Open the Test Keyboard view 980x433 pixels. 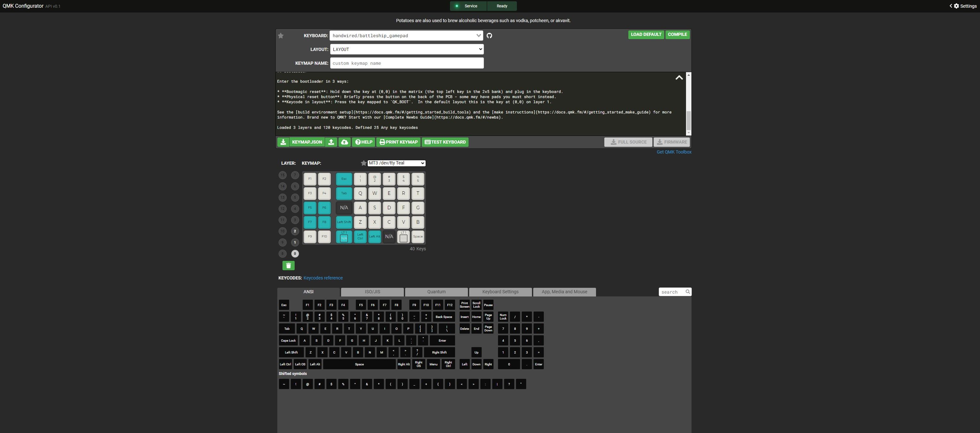click(x=445, y=142)
